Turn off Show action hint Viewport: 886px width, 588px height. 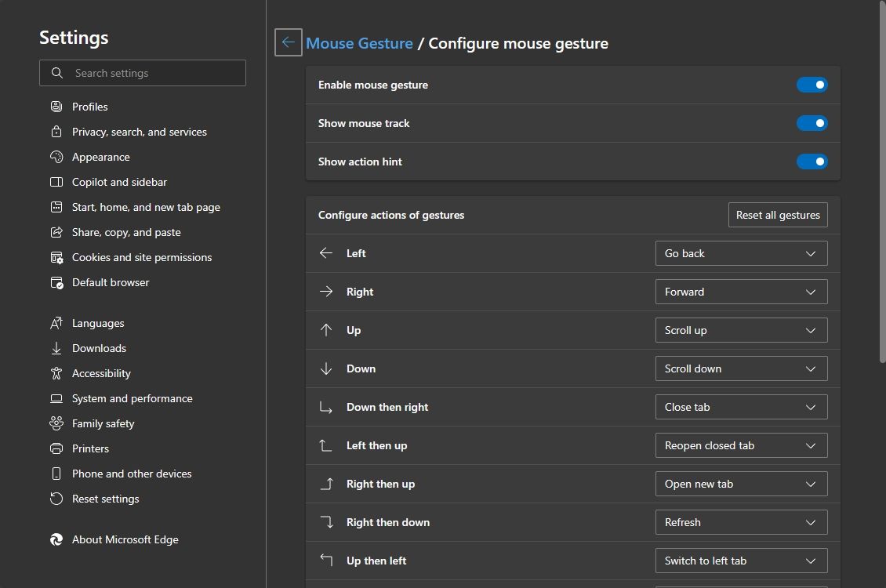[x=812, y=162]
